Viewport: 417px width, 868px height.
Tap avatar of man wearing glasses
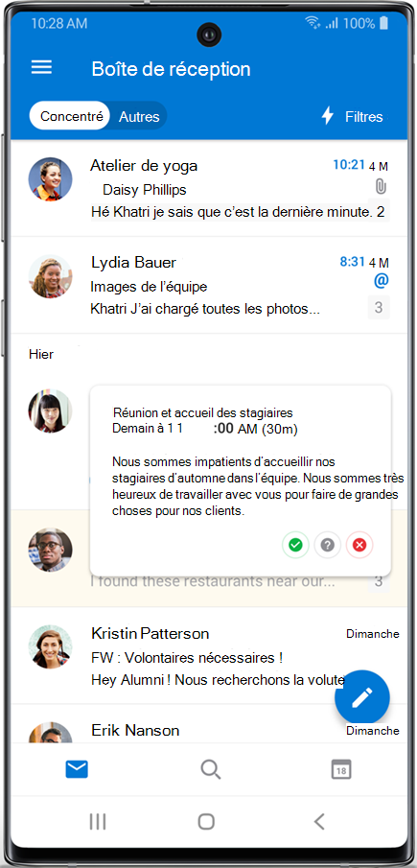[x=50, y=550]
